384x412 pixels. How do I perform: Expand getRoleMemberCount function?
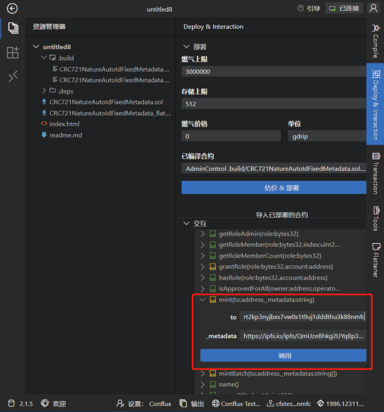203,256
